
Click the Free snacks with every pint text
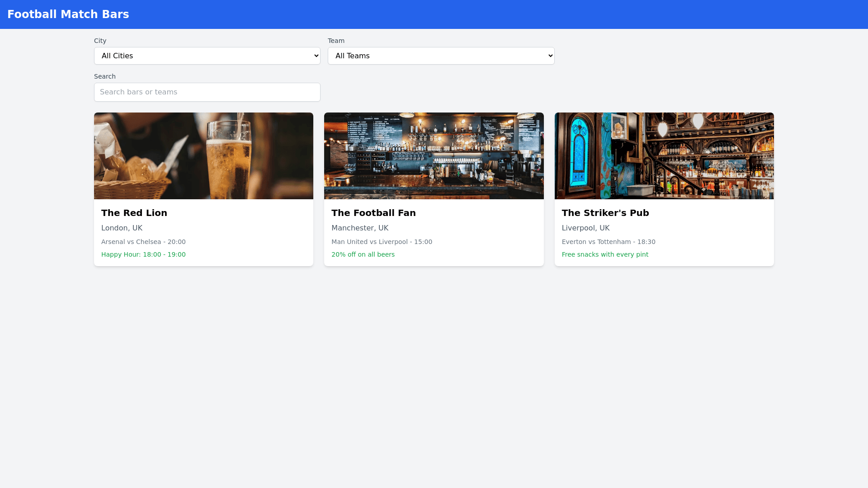[x=605, y=254]
